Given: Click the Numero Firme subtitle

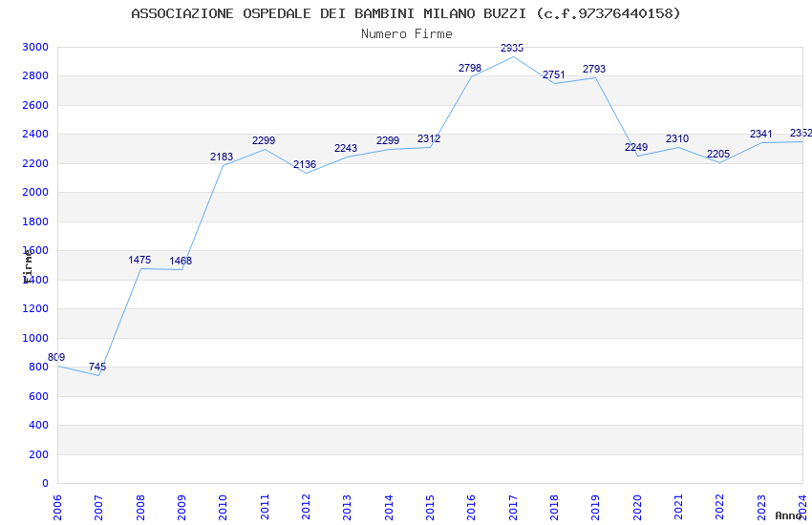Looking at the screenshot, I should pyautogui.click(x=407, y=33).
